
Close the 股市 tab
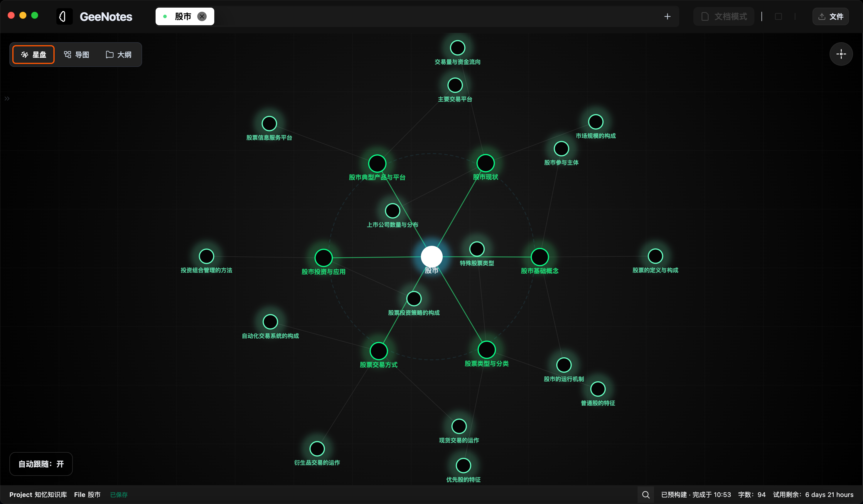click(202, 16)
